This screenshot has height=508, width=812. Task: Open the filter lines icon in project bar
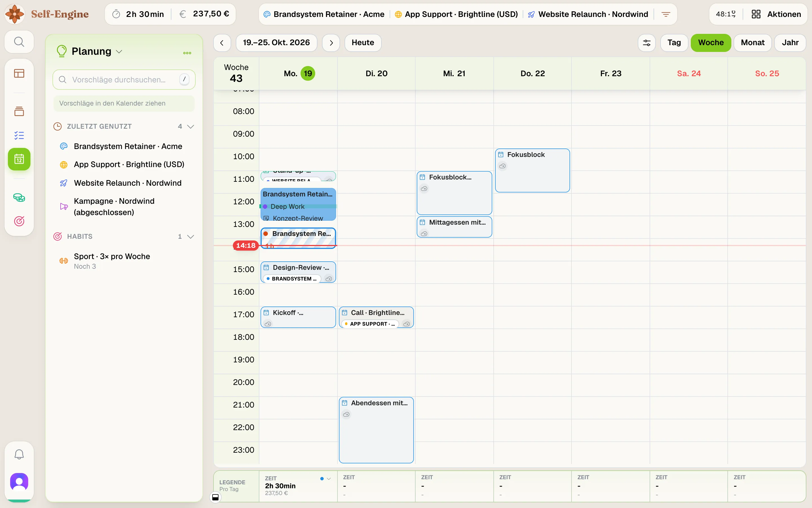666,14
